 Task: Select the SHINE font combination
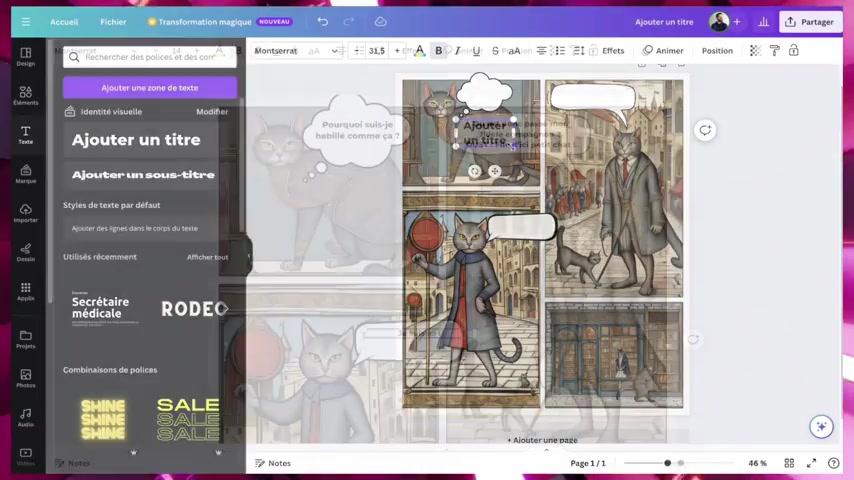(103, 420)
